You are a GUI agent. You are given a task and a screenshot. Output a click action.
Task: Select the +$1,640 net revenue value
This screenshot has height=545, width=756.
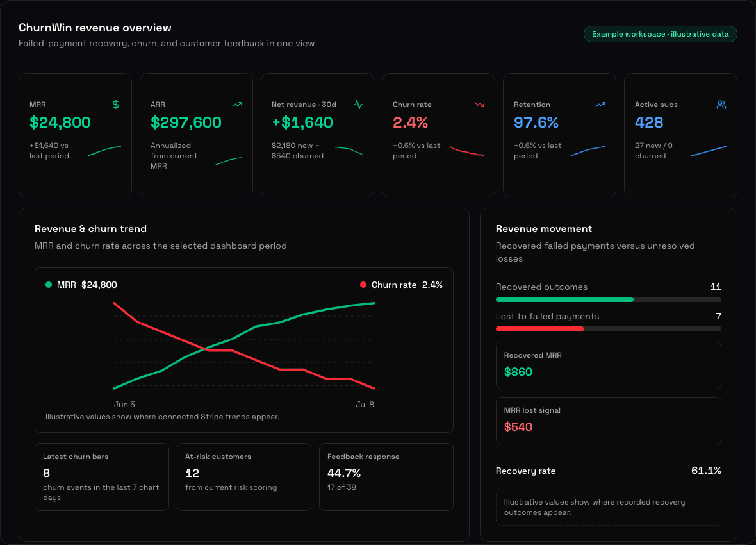click(302, 122)
